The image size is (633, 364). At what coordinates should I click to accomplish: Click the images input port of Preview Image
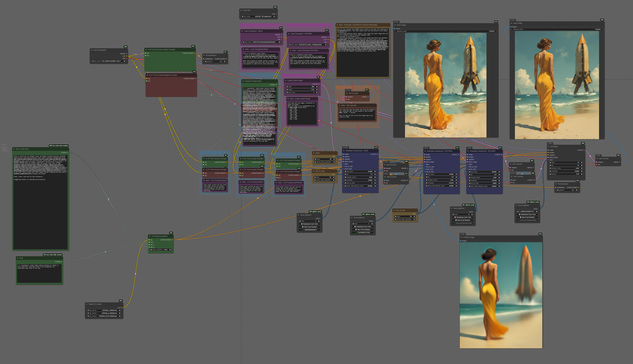[x=461, y=241]
